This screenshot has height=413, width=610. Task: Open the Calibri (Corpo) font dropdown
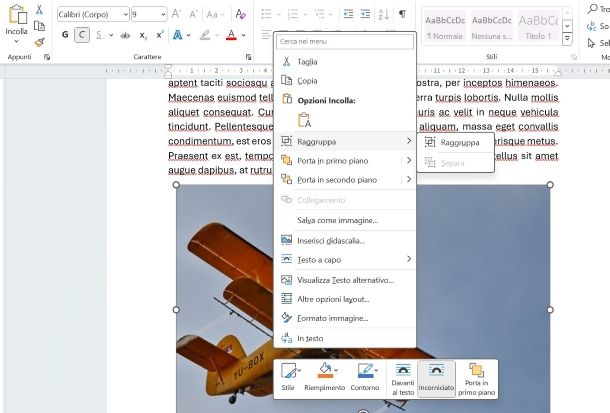[x=93, y=14]
